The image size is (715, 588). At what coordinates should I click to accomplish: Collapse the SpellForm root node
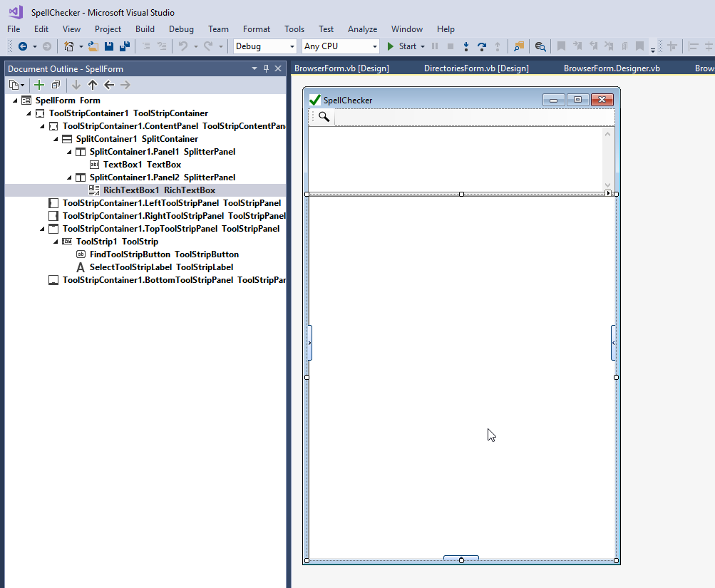[x=15, y=100]
